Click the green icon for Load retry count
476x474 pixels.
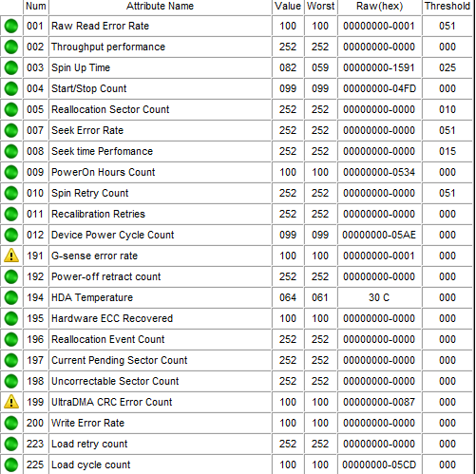[x=11, y=444]
